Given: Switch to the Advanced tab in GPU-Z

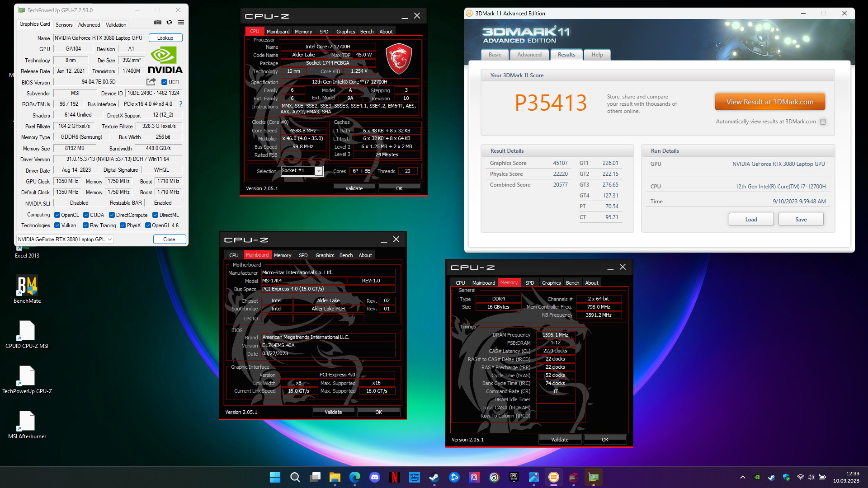Looking at the screenshot, I should (x=89, y=25).
